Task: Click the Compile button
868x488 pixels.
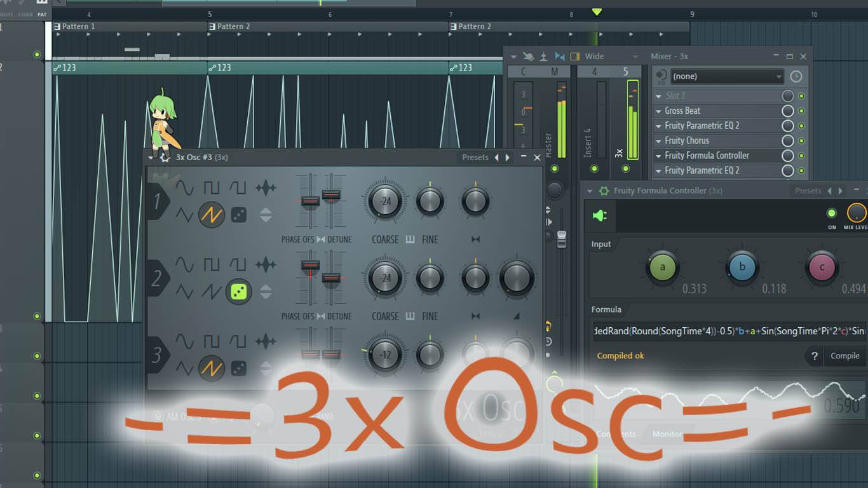Action: coord(845,356)
